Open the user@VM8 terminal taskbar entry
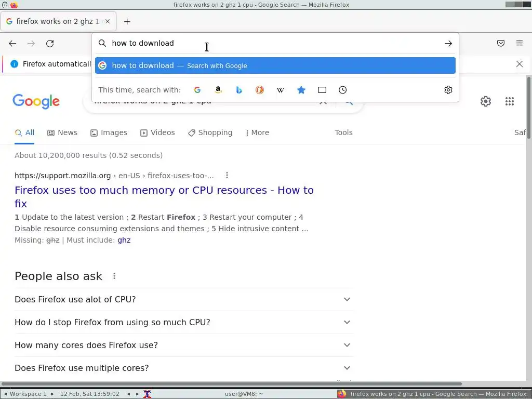Image resolution: width=532 pixels, height=399 pixels. (244, 394)
